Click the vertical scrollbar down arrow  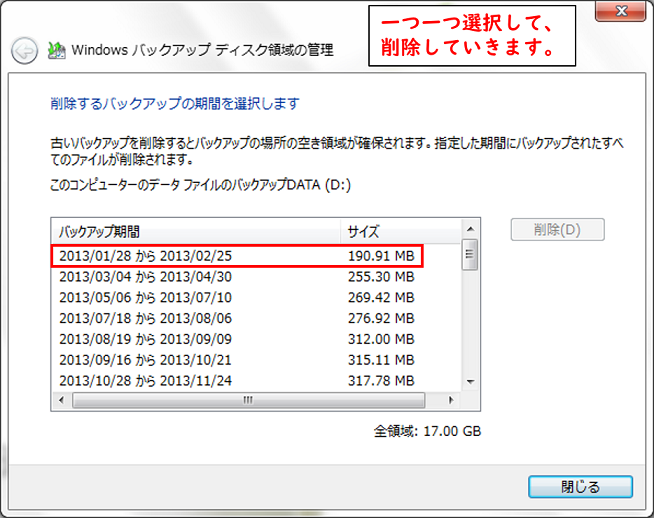pyautogui.click(x=470, y=382)
